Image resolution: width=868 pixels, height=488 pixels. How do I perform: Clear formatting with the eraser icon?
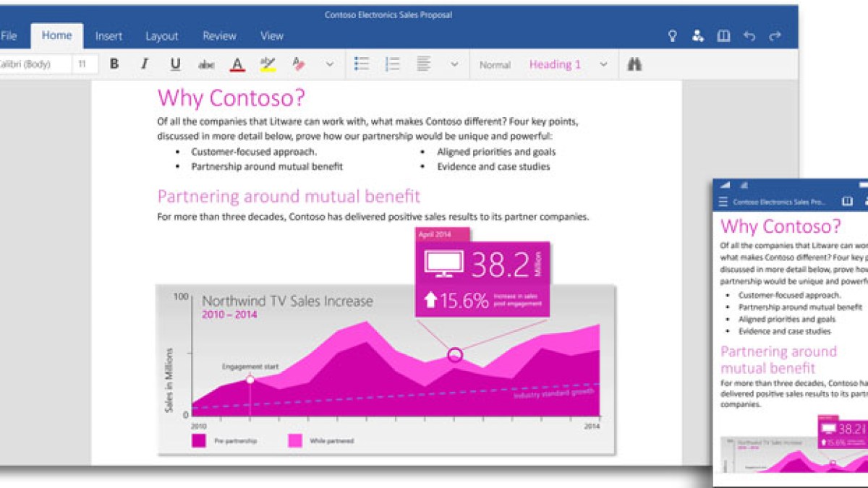coord(299,64)
